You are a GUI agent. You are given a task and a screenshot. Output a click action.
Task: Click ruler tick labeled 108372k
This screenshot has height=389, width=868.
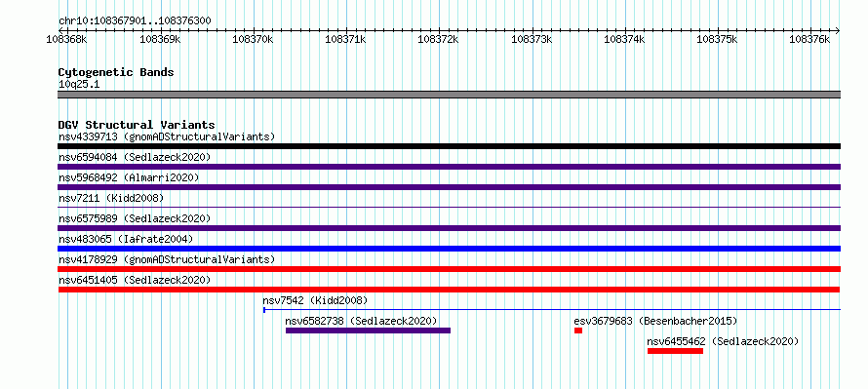tap(439, 39)
